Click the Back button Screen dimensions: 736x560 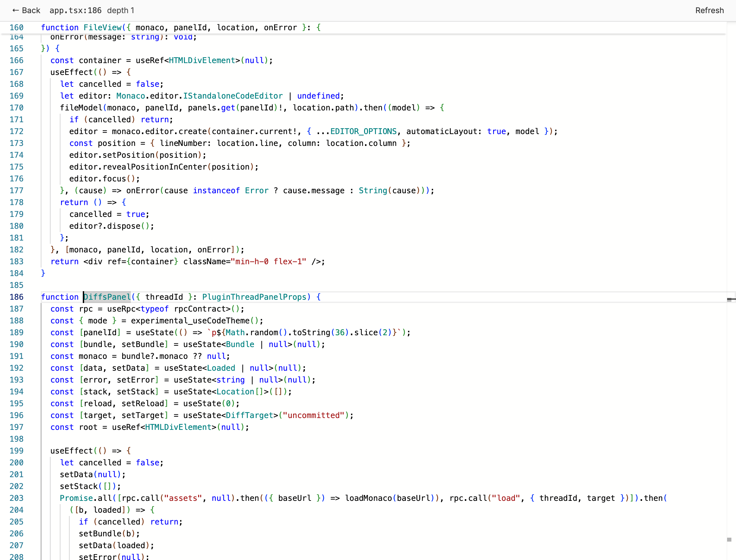(26, 10)
